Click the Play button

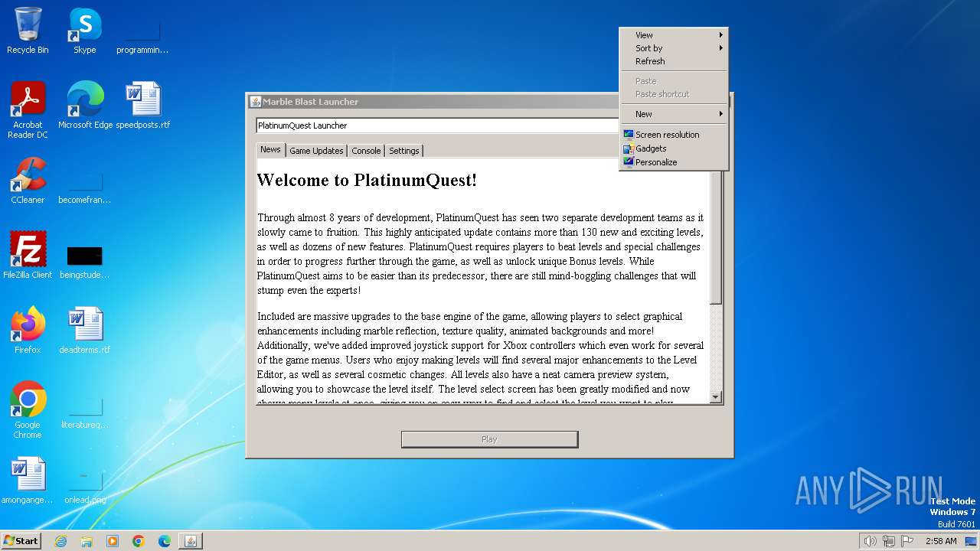coord(489,439)
